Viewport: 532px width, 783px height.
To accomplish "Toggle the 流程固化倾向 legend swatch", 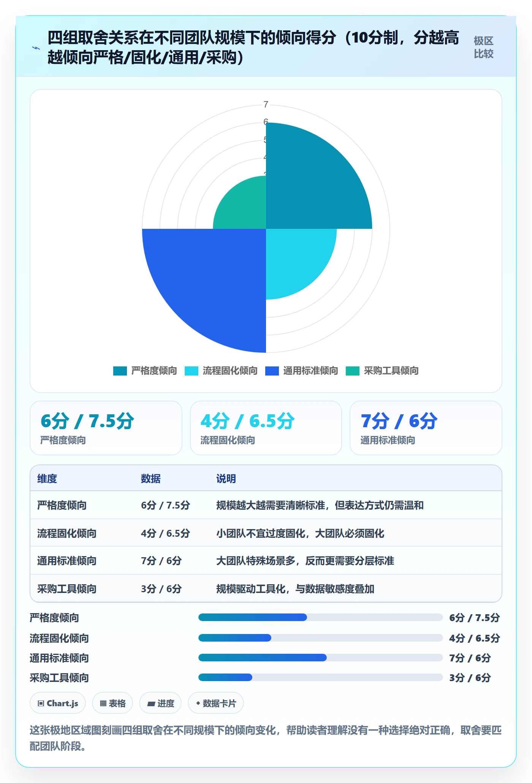I will point(192,371).
